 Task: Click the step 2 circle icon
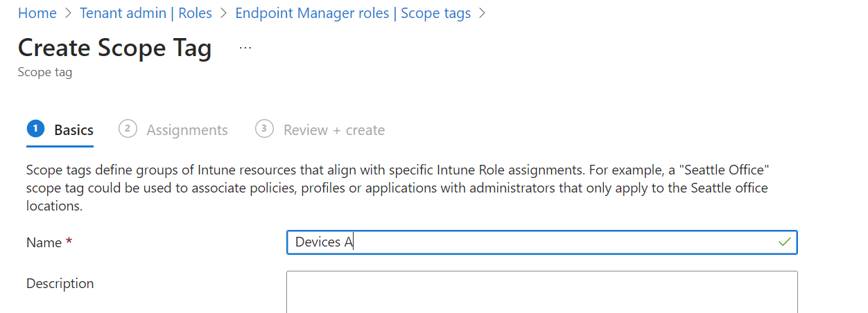point(128,129)
